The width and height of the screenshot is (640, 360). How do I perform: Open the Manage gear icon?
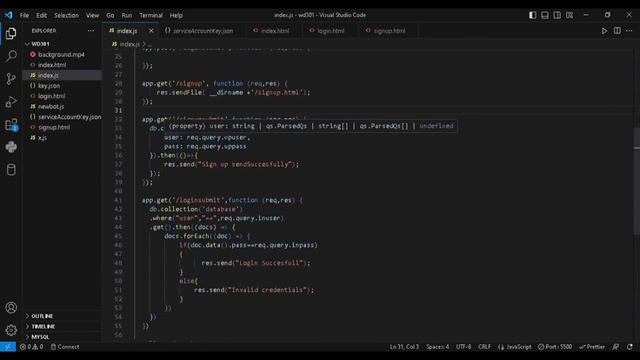tap(11, 330)
